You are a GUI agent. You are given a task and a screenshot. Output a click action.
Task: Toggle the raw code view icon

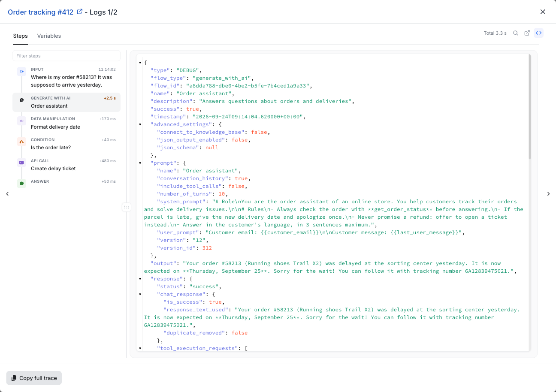[538, 33]
